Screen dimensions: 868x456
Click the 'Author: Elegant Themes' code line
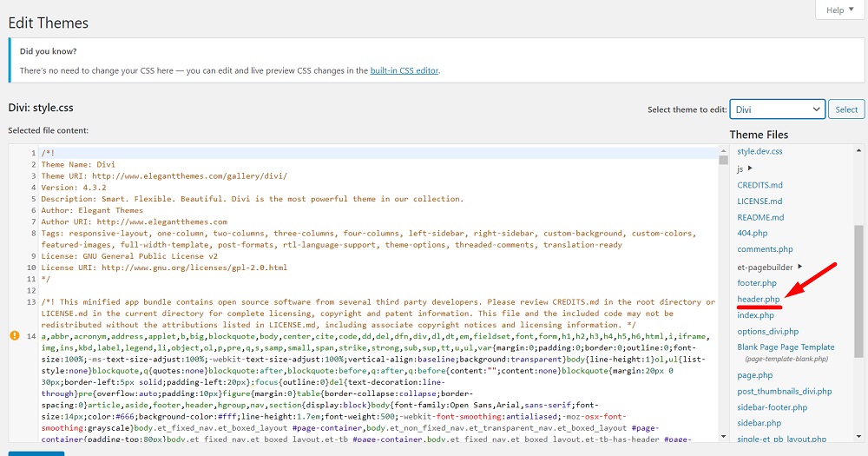tap(92, 210)
